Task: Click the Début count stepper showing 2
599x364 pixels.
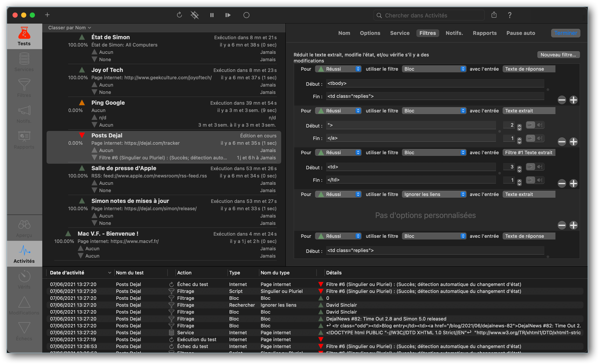Action: pos(519,127)
